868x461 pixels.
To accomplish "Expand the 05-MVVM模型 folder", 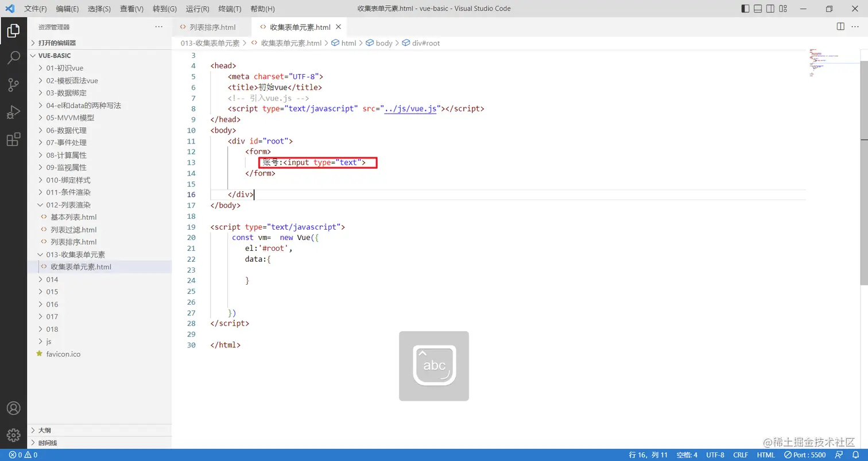I will click(x=100, y=118).
